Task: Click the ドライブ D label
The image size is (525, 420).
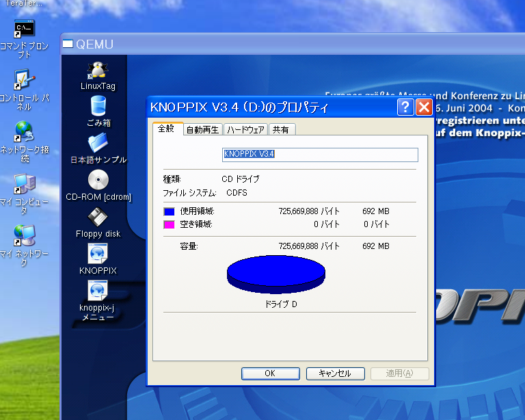Action: click(281, 304)
